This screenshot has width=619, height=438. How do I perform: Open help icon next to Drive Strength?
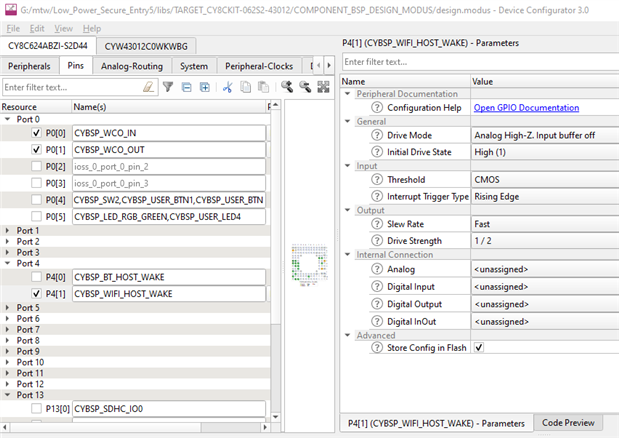[377, 240]
